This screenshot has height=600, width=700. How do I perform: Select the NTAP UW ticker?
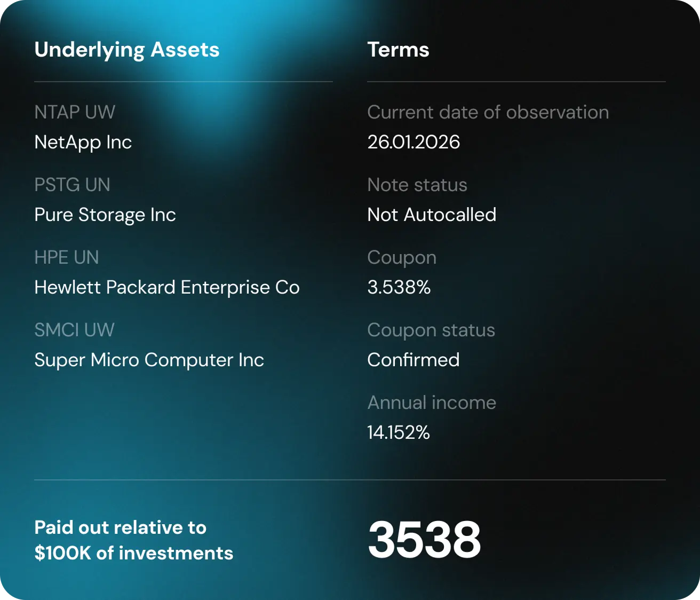75,112
